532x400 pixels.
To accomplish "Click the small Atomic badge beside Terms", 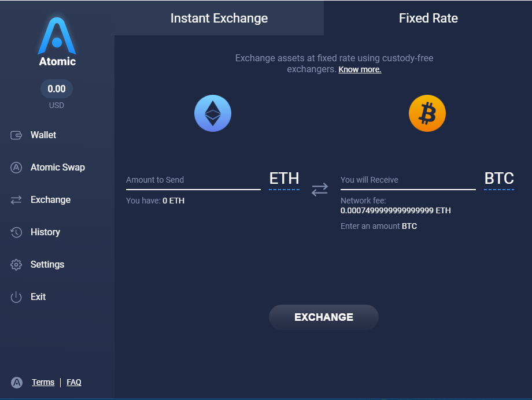I will [17, 382].
